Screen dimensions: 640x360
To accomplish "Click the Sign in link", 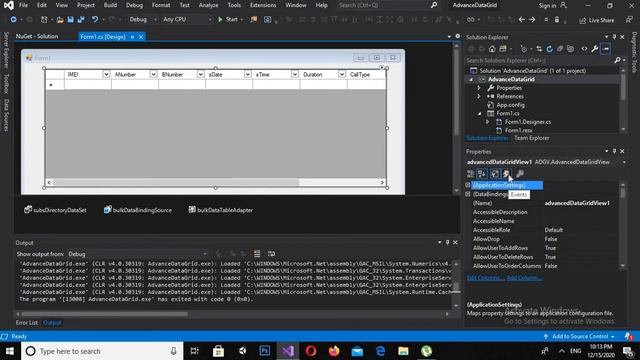I will pos(547,6).
